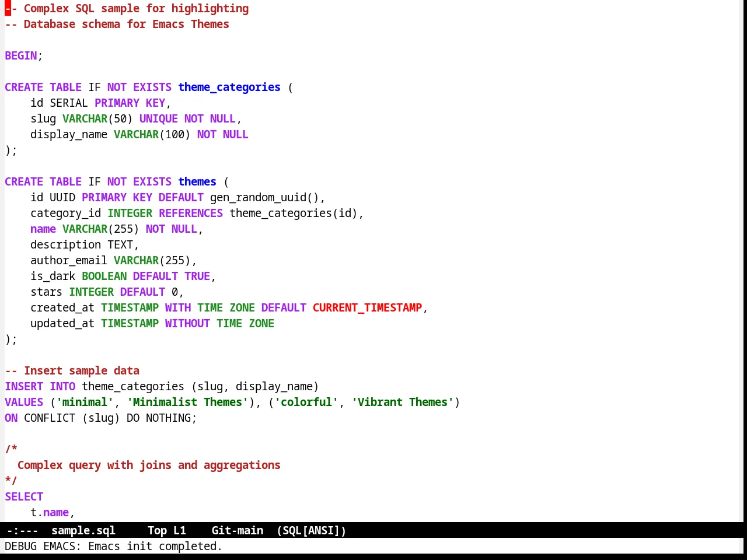This screenshot has height=560, width=747.
Task: Click the themes table name in CREATE TABLE
Action: tap(197, 181)
